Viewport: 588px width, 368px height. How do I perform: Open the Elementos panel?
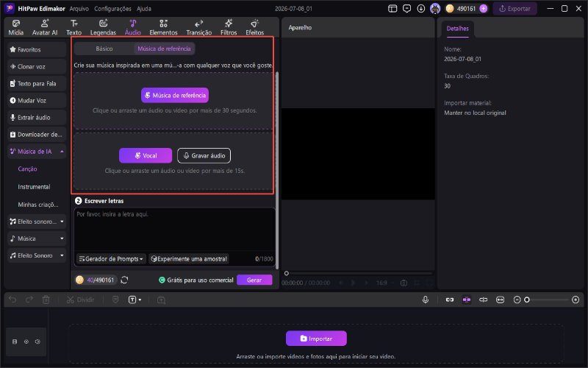(x=163, y=27)
